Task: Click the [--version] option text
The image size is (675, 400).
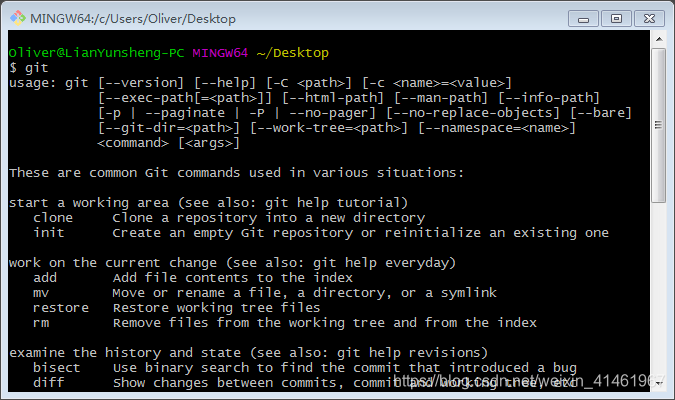Action: (x=141, y=83)
